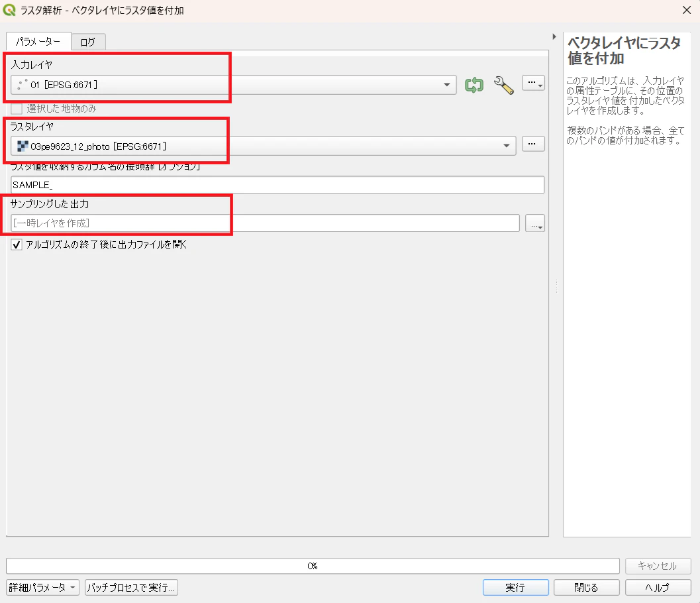Screen dimensions: 700x603
Task: Open output destination ellipsis menu button
Action: (x=535, y=223)
